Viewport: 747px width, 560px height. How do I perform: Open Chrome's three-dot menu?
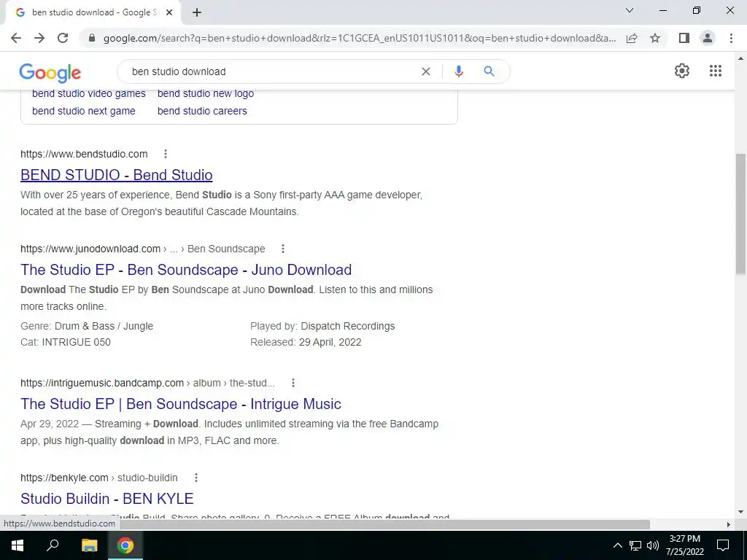[x=731, y=38]
